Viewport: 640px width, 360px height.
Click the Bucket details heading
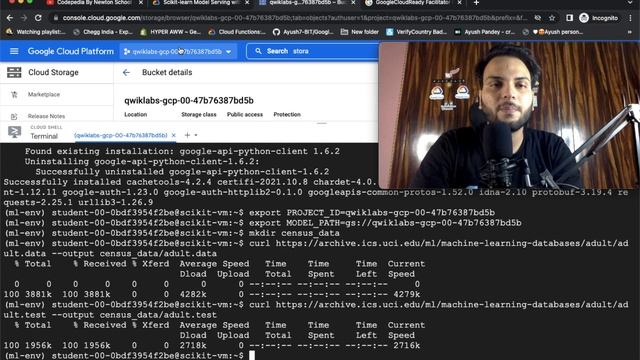pos(167,72)
